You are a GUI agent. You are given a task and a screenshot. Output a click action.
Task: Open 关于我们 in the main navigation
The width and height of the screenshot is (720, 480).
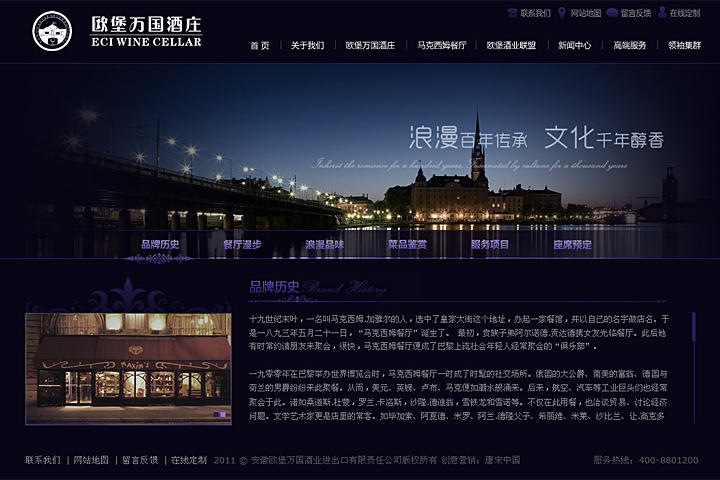tap(307, 46)
